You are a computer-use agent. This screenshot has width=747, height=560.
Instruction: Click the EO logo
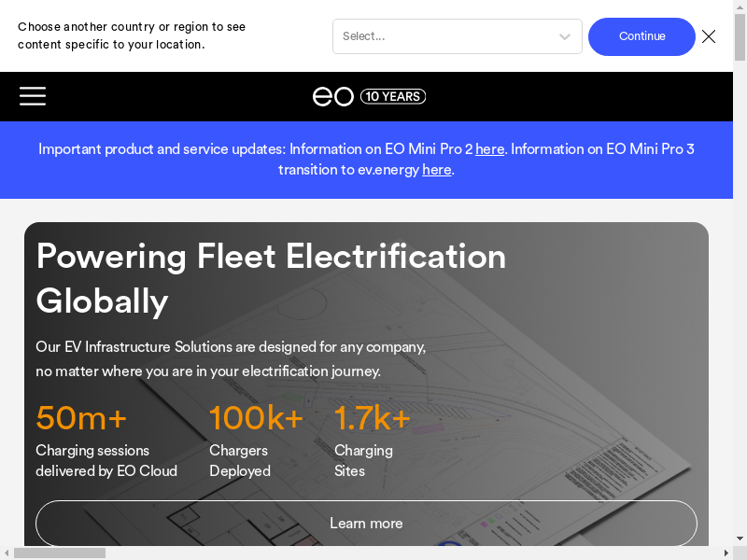(x=332, y=96)
